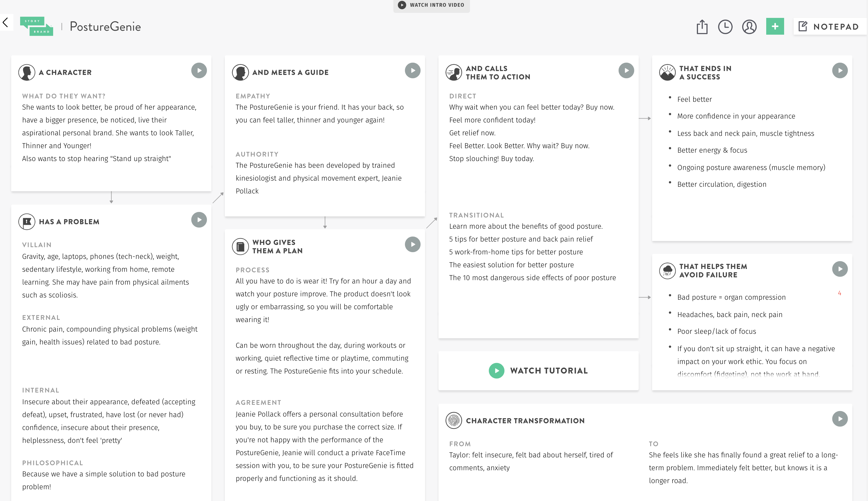Play the And Calls Them To Action video
Viewport: 868px width, 501px height.
(x=626, y=70)
